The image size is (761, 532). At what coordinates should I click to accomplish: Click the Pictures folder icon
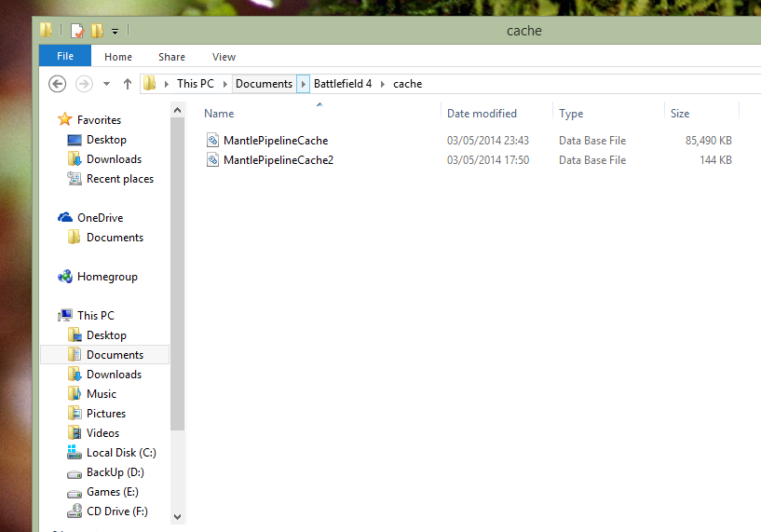pyautogui.click(x=75, y=413)
